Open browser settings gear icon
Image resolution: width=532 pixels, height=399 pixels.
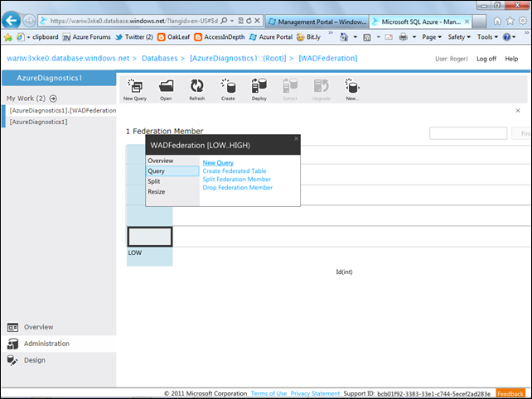523,21
